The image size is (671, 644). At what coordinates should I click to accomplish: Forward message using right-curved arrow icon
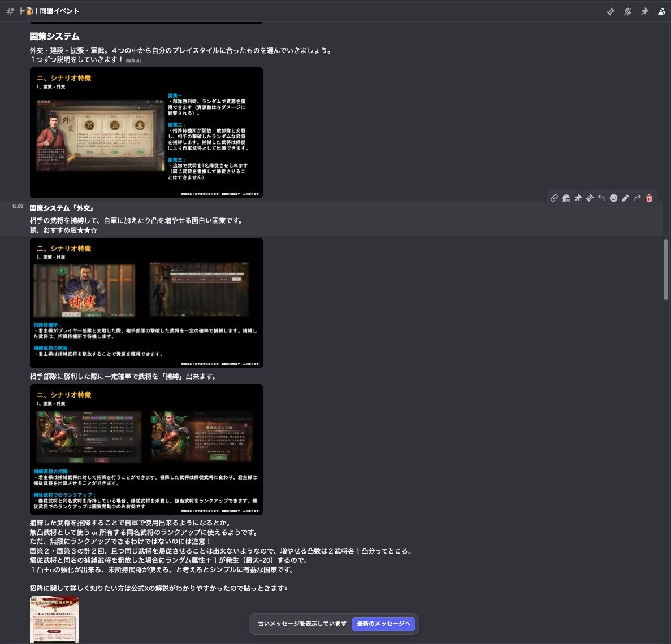tap(637, 198)
